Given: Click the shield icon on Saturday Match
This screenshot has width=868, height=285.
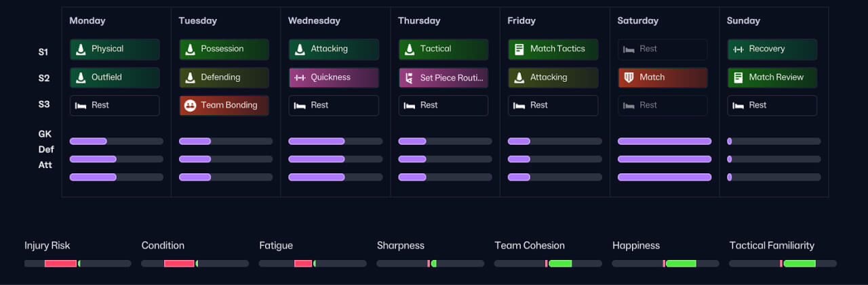Looking at the screenshot, I should (629, 77).
